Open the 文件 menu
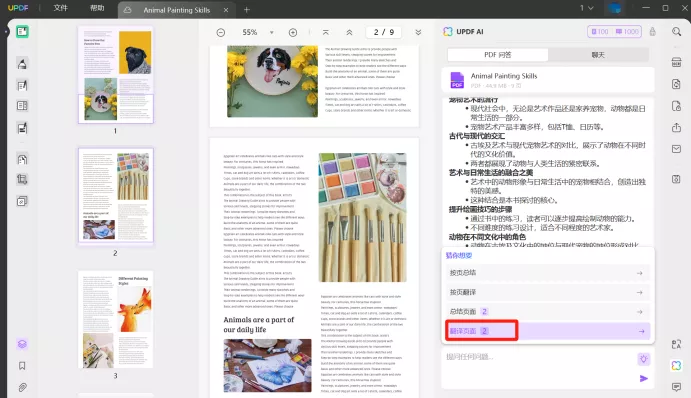 tap(60, 8)
